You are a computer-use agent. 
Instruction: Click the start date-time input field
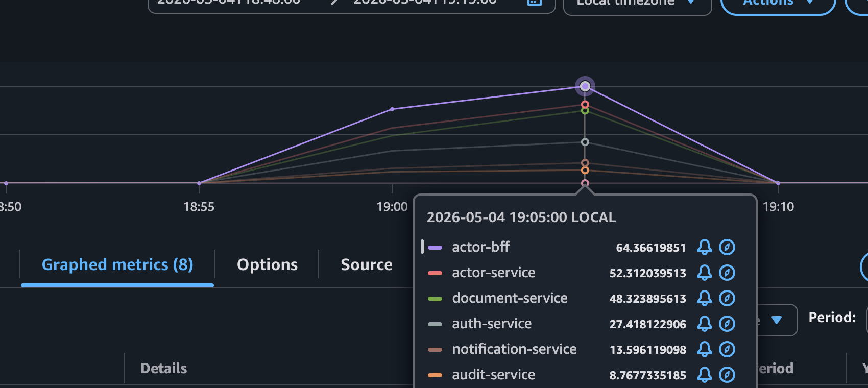pyautogui.click(x=230, y=3)
